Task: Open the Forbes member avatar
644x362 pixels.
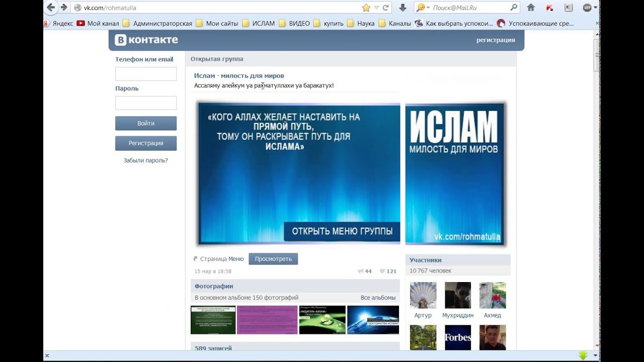Action: click(x=458, y=337)
